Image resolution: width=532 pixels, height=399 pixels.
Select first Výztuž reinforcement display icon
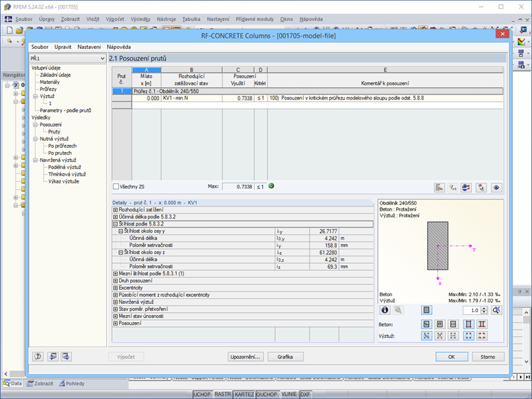426,336
